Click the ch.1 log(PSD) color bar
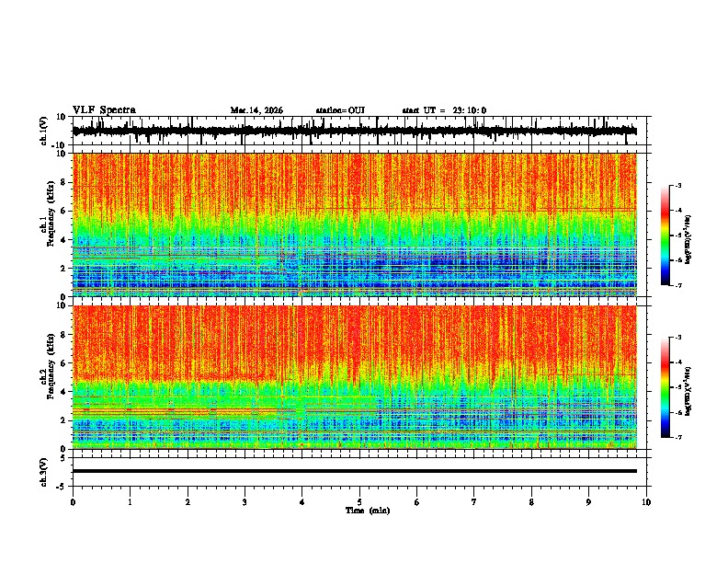This screenshot has height=563, width=728. [665, 236]
